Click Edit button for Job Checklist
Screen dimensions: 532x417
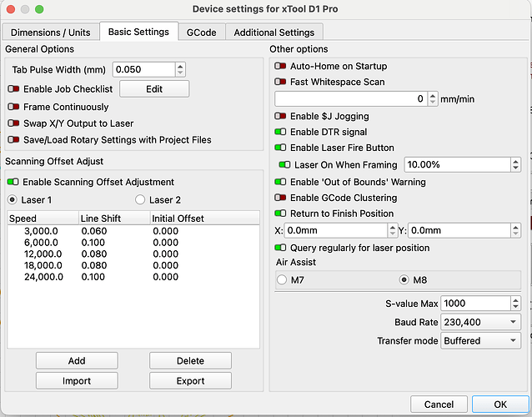point(154,89)
